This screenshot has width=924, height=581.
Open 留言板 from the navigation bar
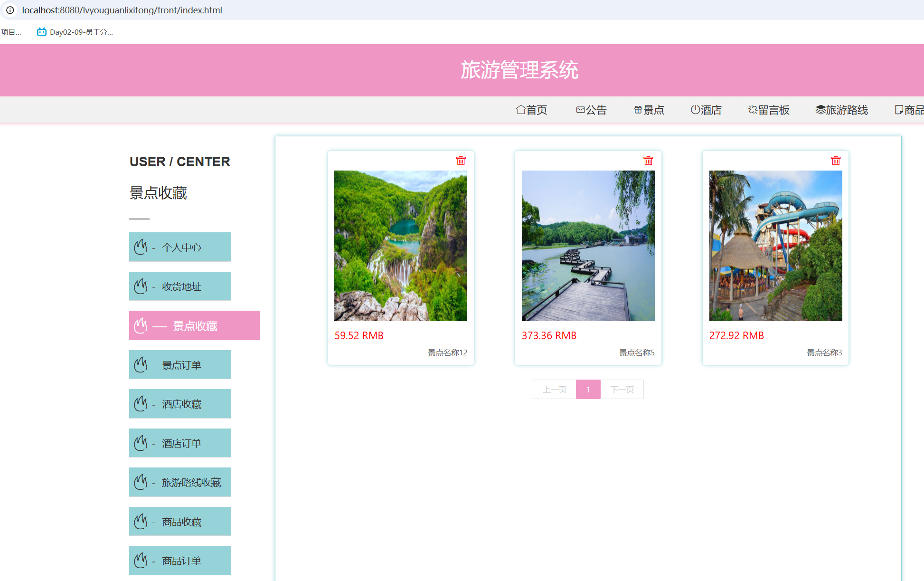tap(769, 110)
